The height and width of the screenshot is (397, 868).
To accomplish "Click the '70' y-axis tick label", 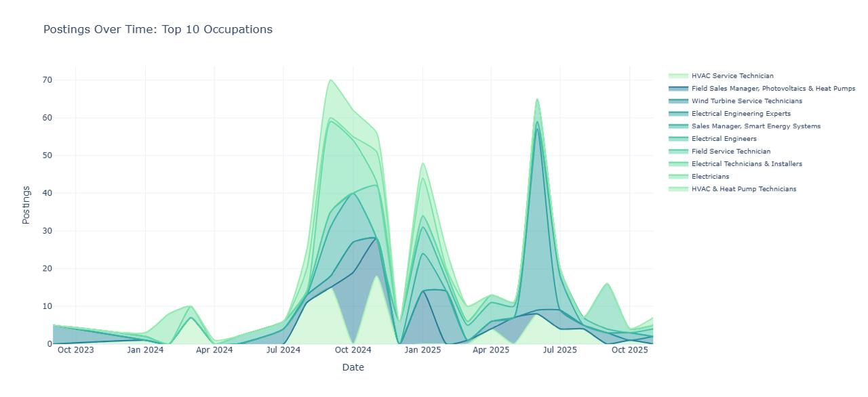I will click(x=46, y=80).
